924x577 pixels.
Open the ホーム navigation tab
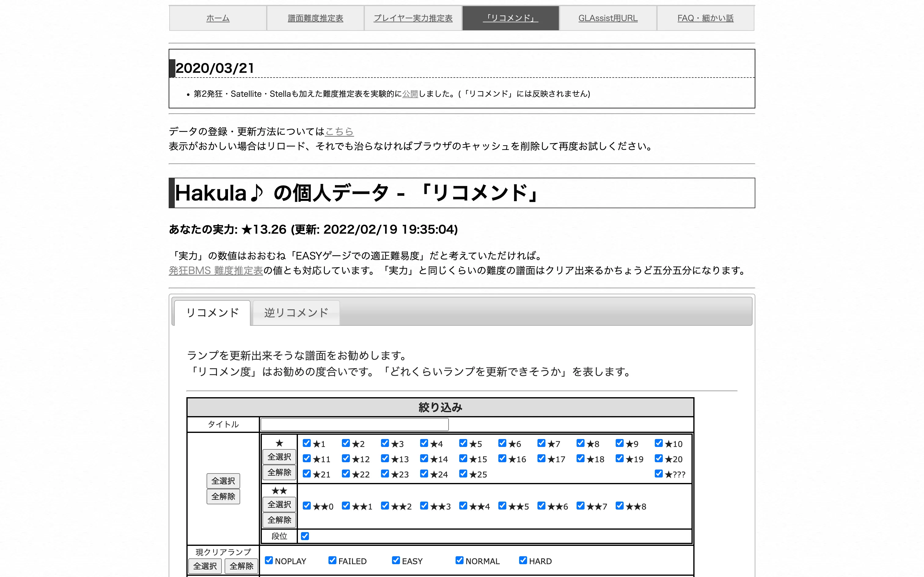(x=218, y=18)
